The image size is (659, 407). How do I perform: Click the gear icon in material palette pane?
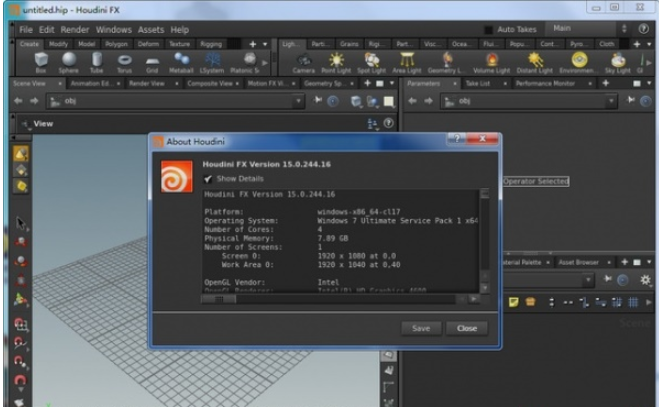(645, 280)
